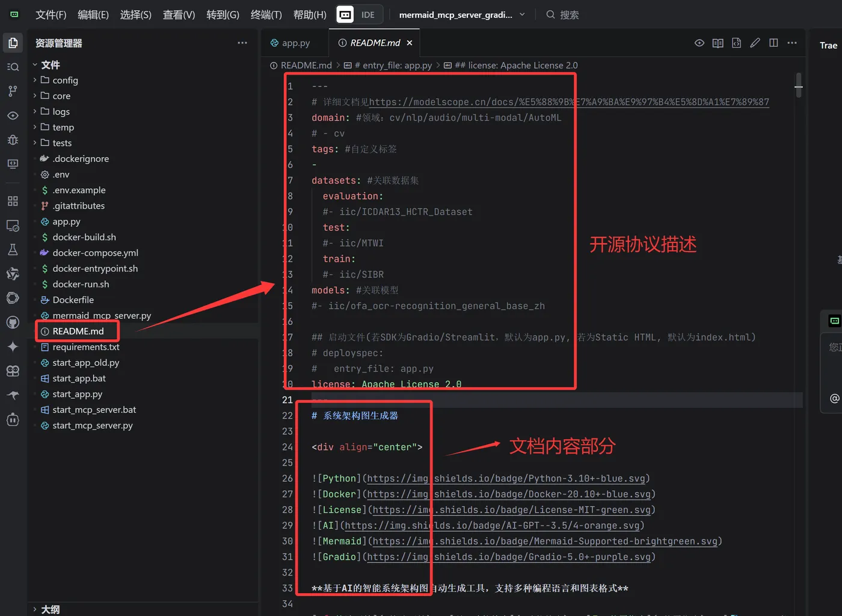The height and width of the screenshot is (616, 842).
Task: Select README.md in the file tree
Action: [x=78, y=331]
